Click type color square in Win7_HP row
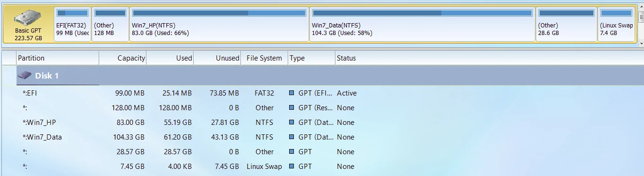Viewport: 644px width, 176px height. (292, 123)
